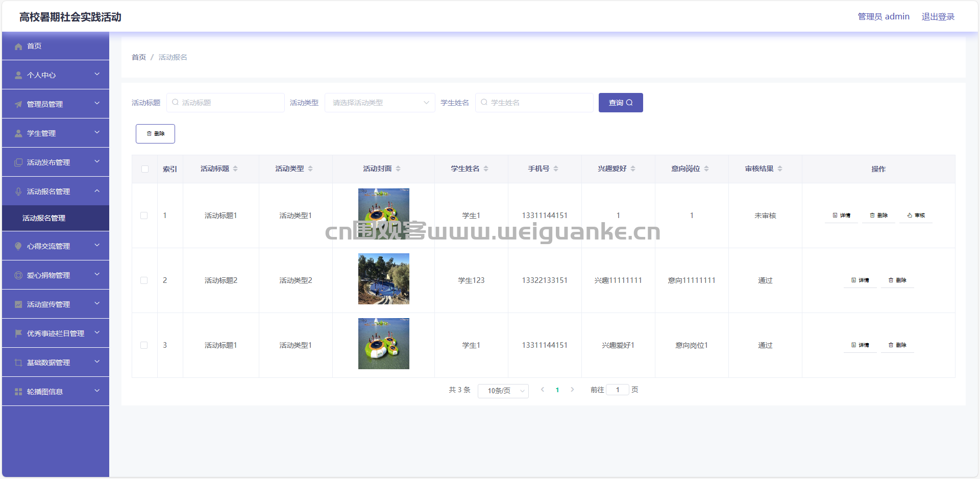Screen dimensions: 980x479
Task: Go to next page arrow
Action: pyautogui.click(x=572, y=390)
